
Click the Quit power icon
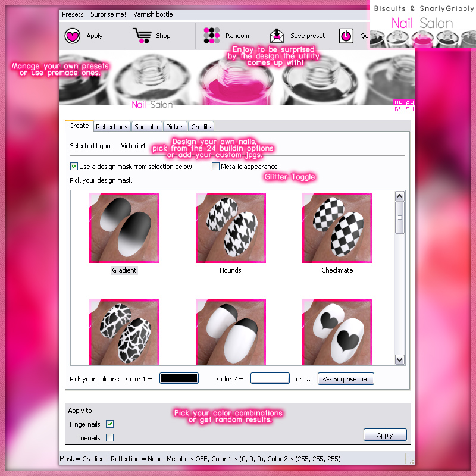coord(346,36)
